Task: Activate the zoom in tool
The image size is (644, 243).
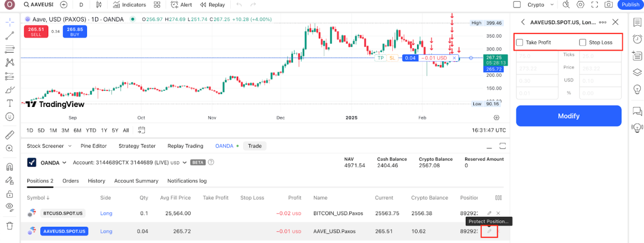Action: pyautogui.click(x=10, y=148)
